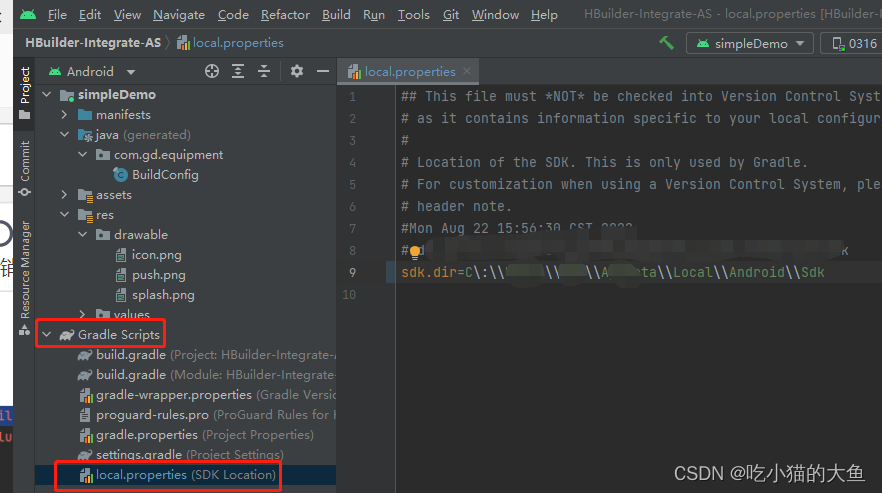Open gradle.properties file

(196, 435)
